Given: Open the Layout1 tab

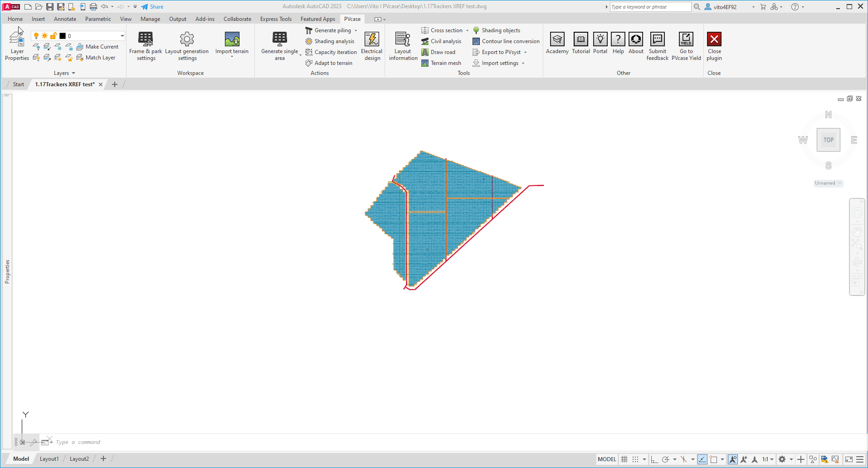Looking at the screenshot, I should pyautogui.click(x=49, y=459).
